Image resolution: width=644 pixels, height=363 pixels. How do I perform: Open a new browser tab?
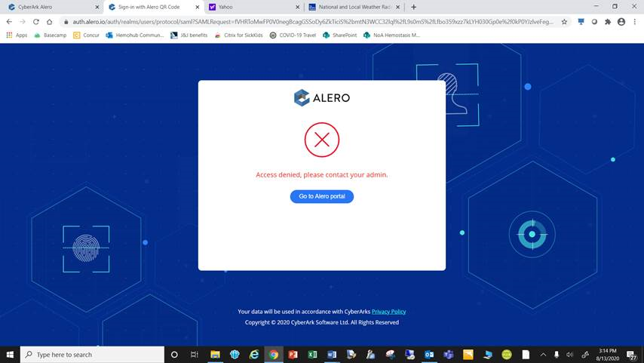(413, 7)
